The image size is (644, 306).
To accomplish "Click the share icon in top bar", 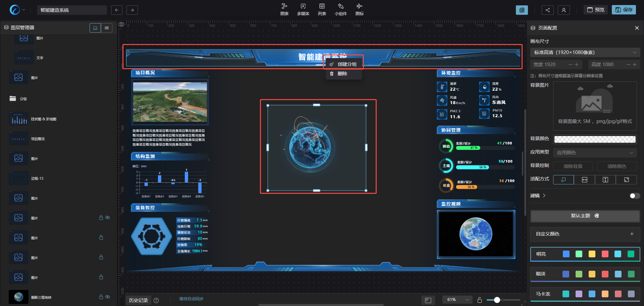I will [547, 10].
